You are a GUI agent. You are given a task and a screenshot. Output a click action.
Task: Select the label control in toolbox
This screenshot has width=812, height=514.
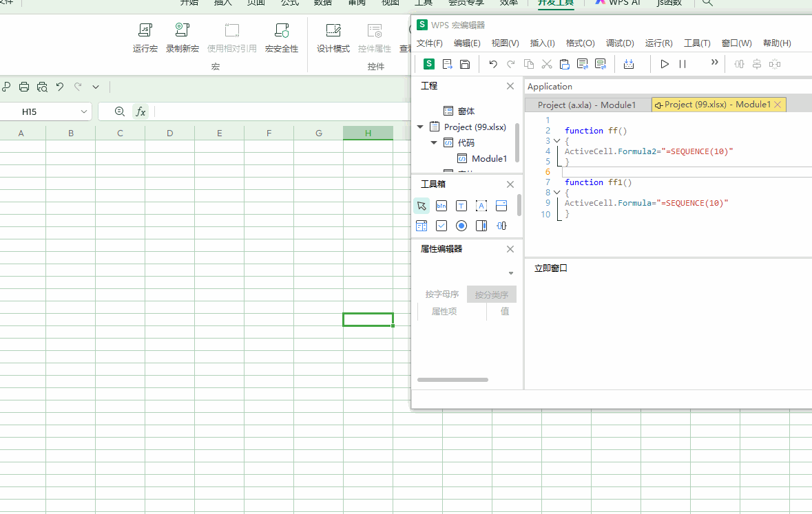[481, 206]
